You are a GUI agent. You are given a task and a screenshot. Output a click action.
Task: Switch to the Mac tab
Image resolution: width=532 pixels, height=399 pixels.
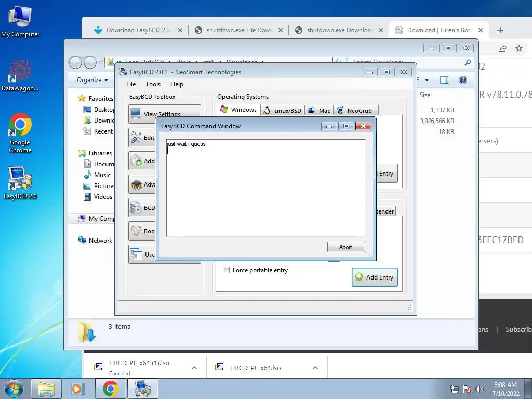coord(319,111)
